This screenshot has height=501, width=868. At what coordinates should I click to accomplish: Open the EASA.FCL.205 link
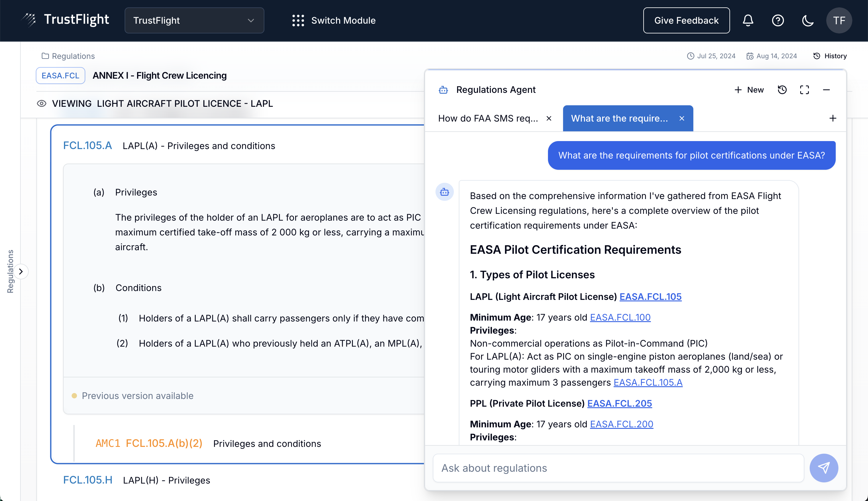coord(619,403)
